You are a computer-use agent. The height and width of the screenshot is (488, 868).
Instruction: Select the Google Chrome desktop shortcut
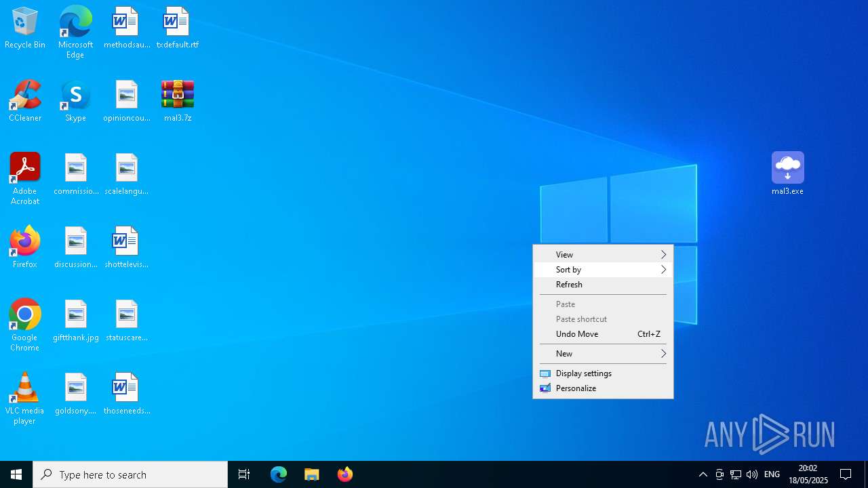tap(25, 325)
